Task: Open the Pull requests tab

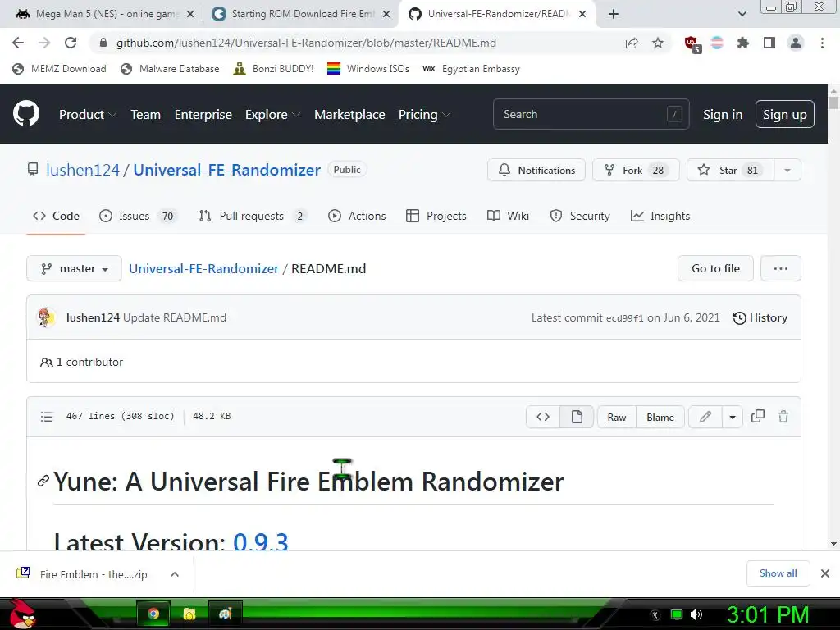Action: 253,216
